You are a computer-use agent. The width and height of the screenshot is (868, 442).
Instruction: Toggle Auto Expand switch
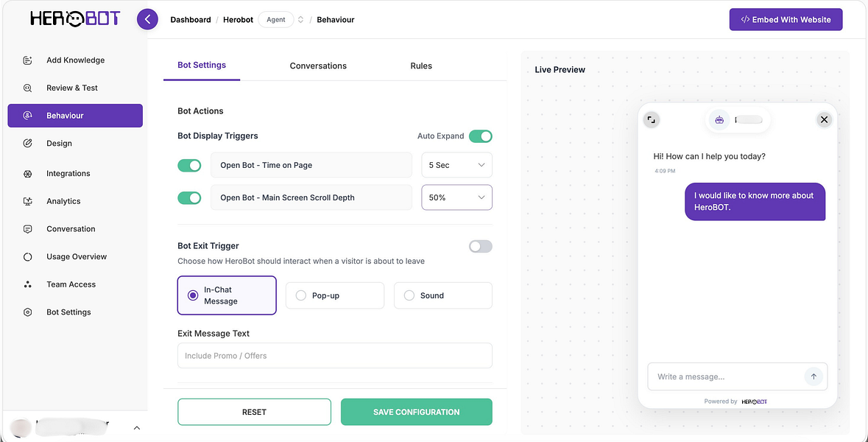pos(481,136)
